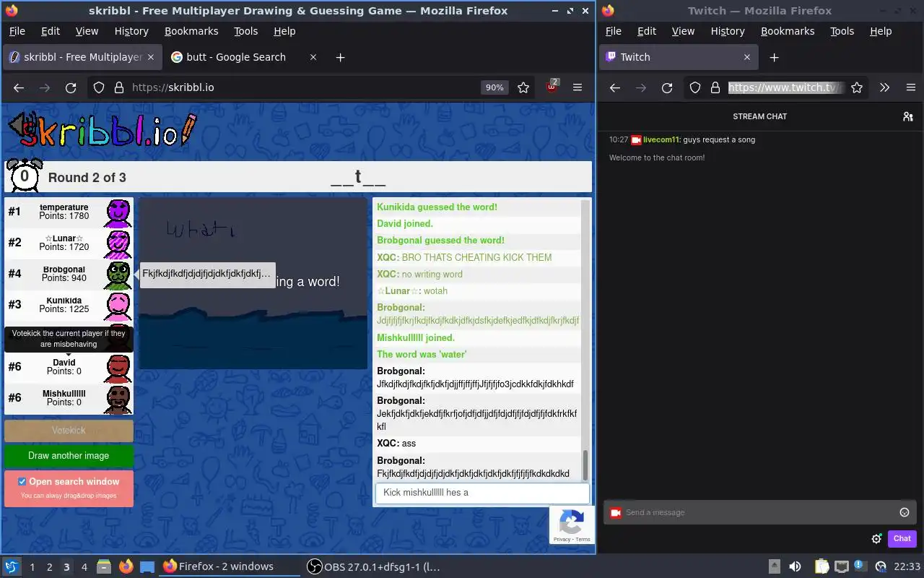This screenshot has width=924, height=578.
Task: Click the lock icon beside skribbl.io URL
Action: click(x=119, y=87)
